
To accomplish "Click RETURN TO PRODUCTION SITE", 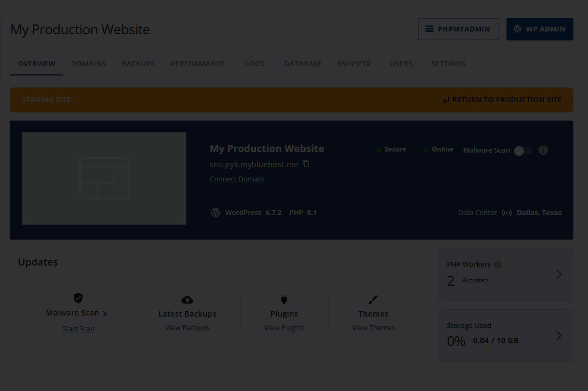I will pyautogui.click(x=502, y=100).
